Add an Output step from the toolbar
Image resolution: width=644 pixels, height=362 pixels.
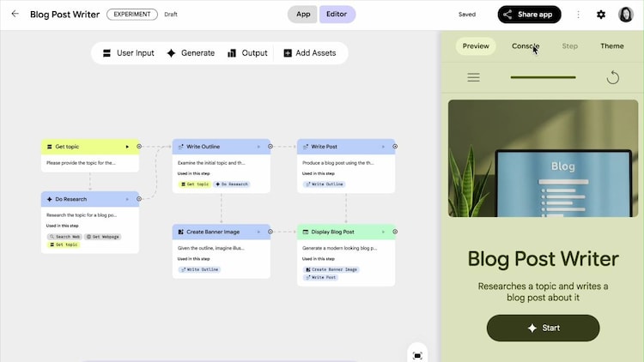247,53
